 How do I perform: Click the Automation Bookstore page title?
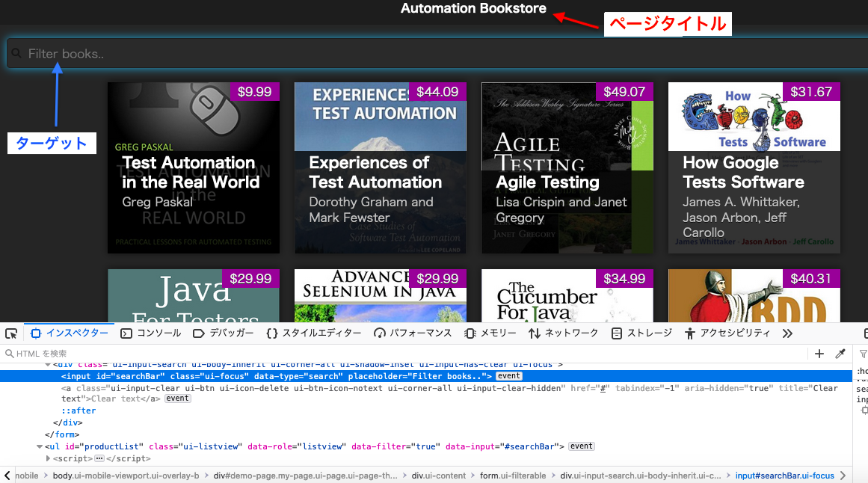coord(473,8)
